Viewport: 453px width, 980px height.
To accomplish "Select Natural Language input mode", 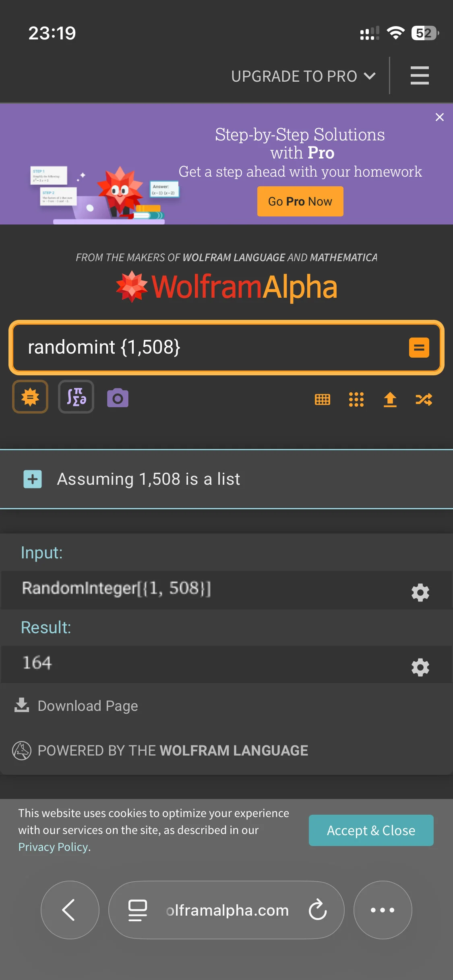I will tap(30, 397).
